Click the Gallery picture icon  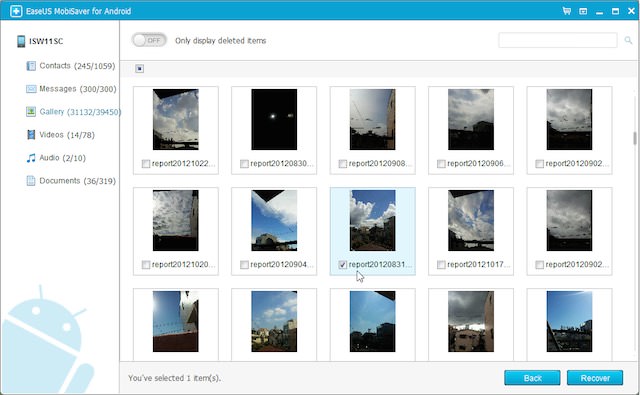(x=31, y=111)
